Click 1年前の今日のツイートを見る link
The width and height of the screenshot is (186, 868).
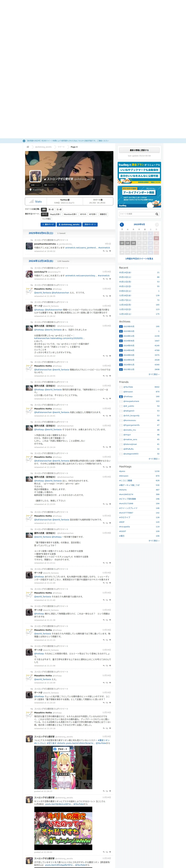tap(139, 259)
